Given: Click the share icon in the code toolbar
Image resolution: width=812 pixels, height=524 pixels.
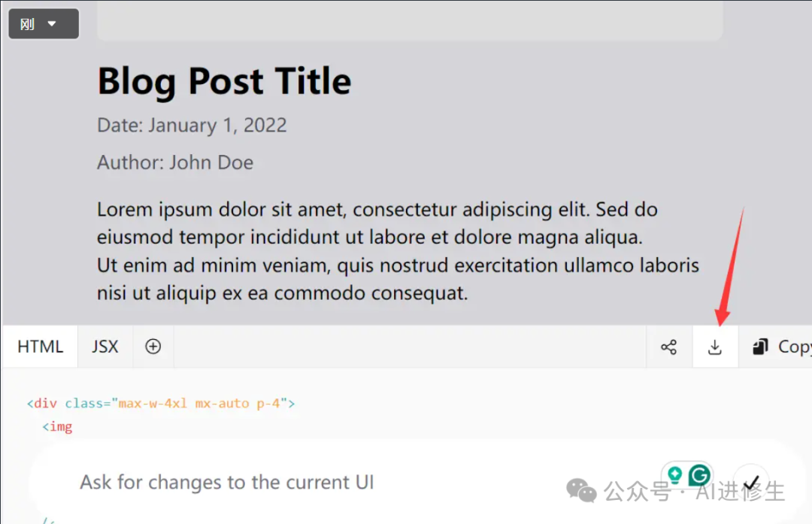Looking at the screenshot, I should pyautogui.click(x=668, y=347).
